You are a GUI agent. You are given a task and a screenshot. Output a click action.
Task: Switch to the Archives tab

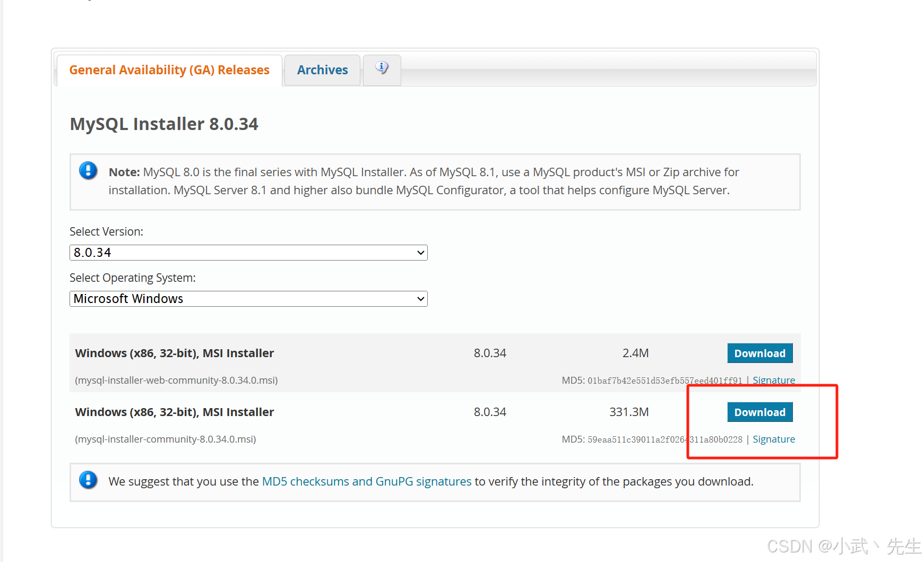tap(322, 70)
